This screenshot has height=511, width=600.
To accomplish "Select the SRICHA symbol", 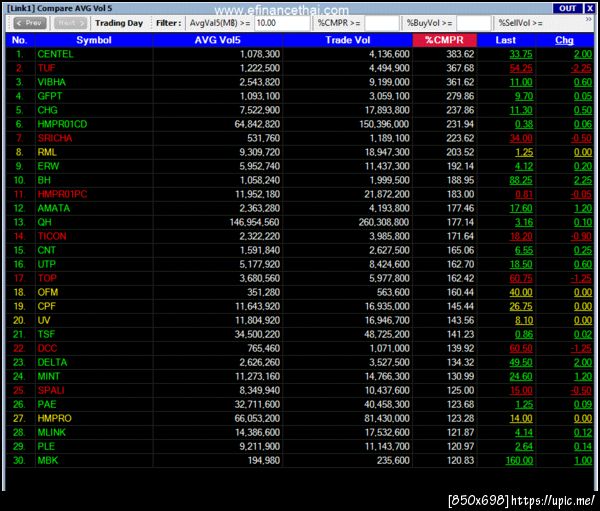I will click(55, 138).
